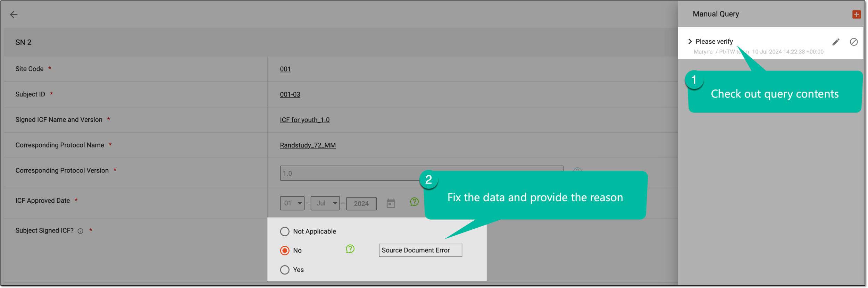Click the ICF Approved Date label

tap(42, 201)
